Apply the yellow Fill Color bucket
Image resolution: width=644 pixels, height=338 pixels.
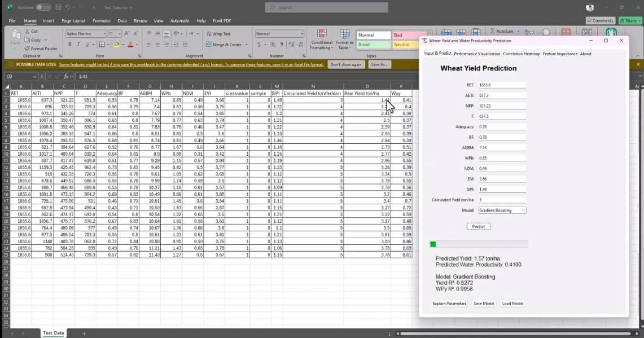[x=117, y=45]
